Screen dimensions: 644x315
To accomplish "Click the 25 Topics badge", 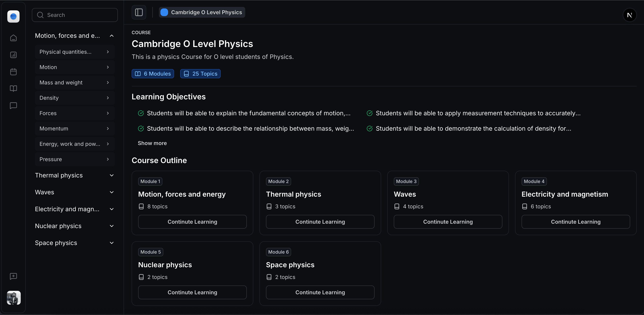I will tap(200, 73).
